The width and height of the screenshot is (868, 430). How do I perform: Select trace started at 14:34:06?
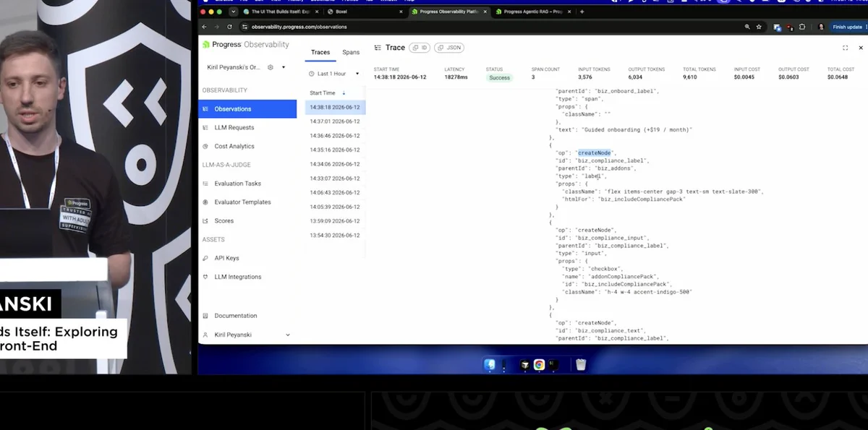pyautogui.click(x=335, y=164)
